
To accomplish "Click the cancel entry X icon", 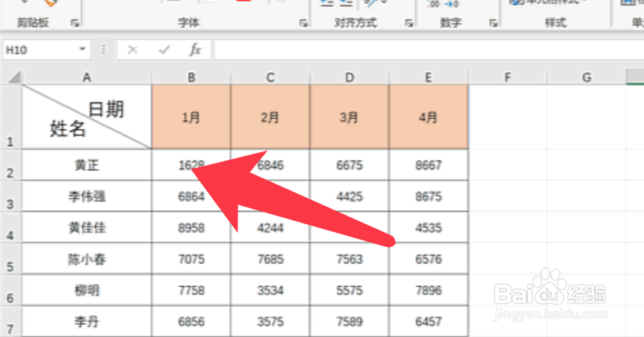I will click(x=132, y=49).
